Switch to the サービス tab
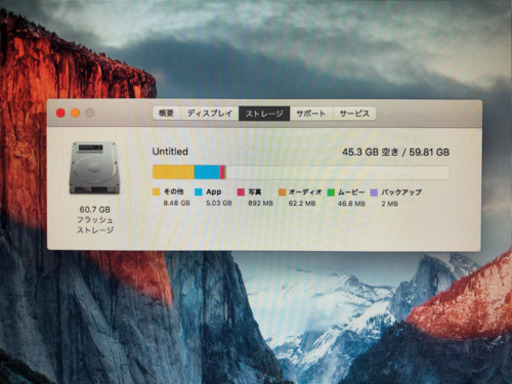512x384 pixels. tap(355, 114)
